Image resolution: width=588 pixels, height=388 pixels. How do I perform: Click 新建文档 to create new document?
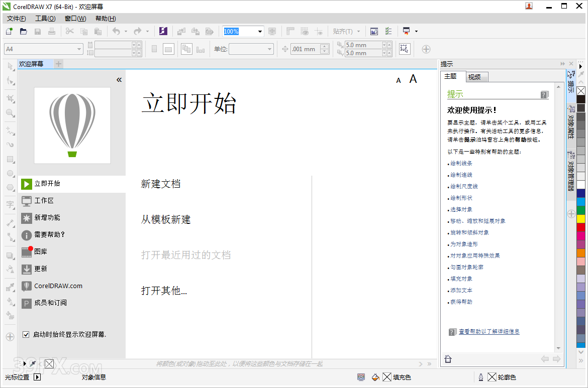(x=161, y=184)
